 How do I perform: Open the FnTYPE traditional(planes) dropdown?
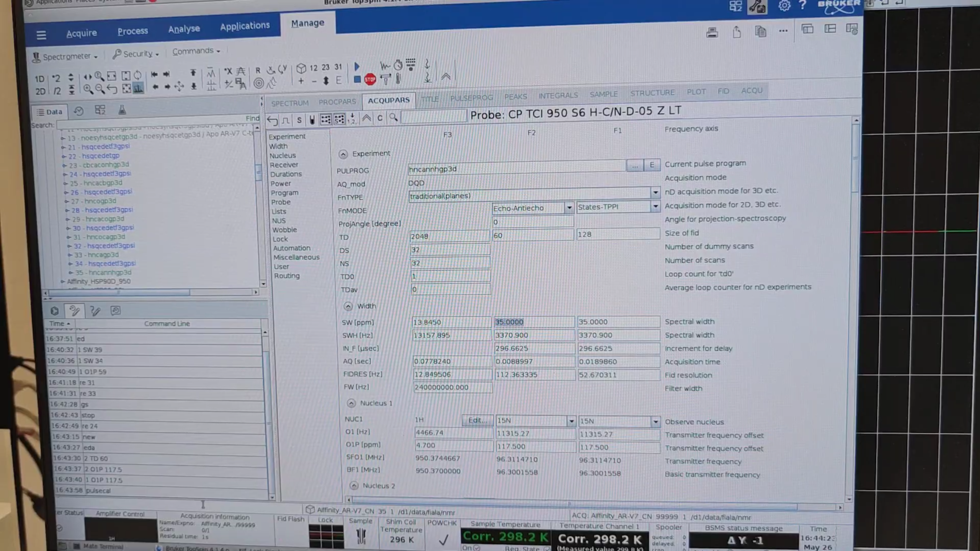[655, 192]
